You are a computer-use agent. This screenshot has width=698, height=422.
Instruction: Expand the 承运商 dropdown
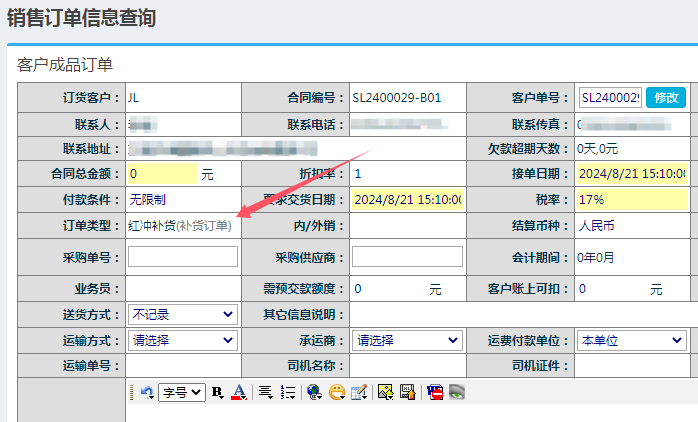pyautogui.click(x=407, y=340)
